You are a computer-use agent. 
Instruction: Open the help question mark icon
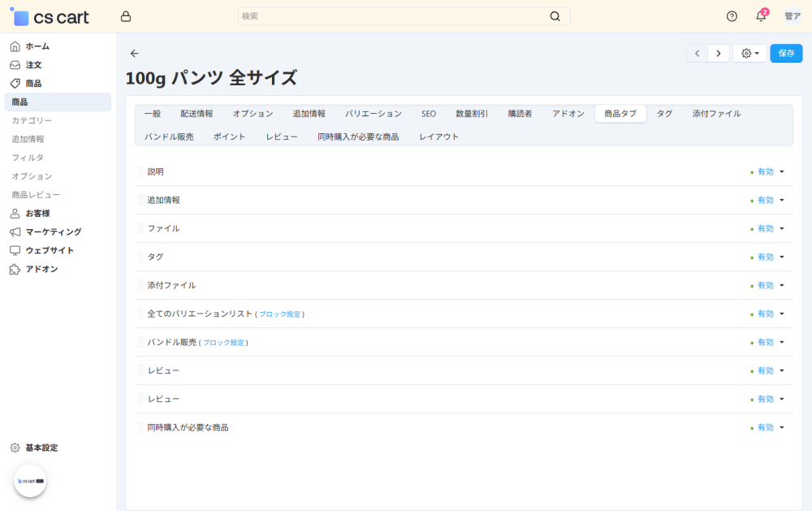click(x=732, y=16)
